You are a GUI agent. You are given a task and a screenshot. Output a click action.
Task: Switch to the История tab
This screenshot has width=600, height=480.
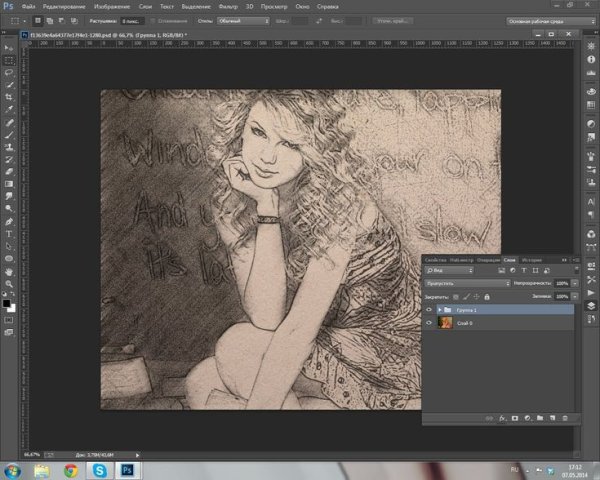coord(531,259)
